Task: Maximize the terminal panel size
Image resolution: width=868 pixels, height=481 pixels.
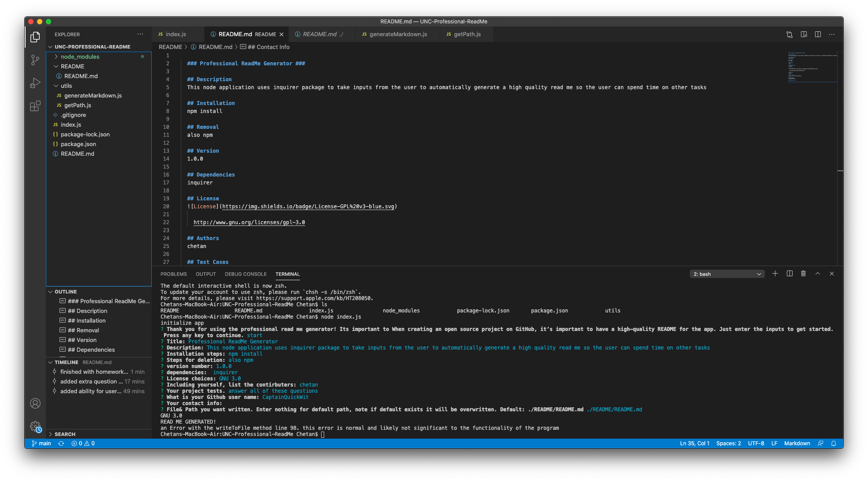Action: [818, 274]
